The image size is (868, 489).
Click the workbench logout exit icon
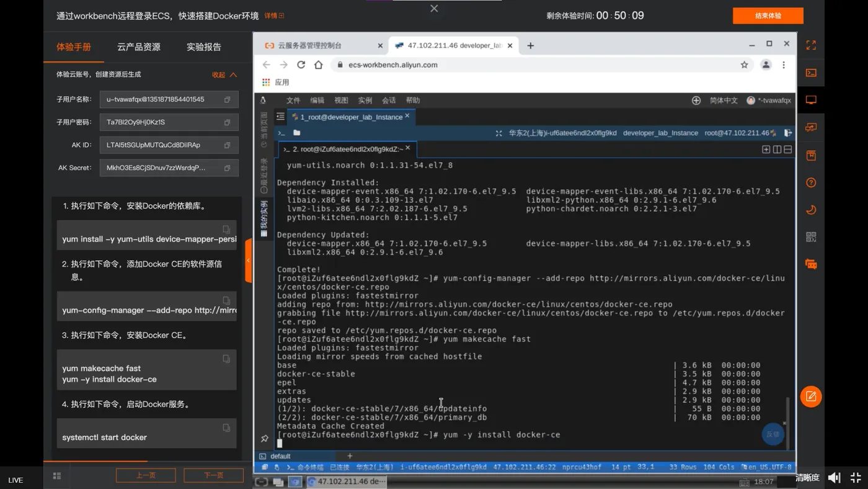pos(788,133)
